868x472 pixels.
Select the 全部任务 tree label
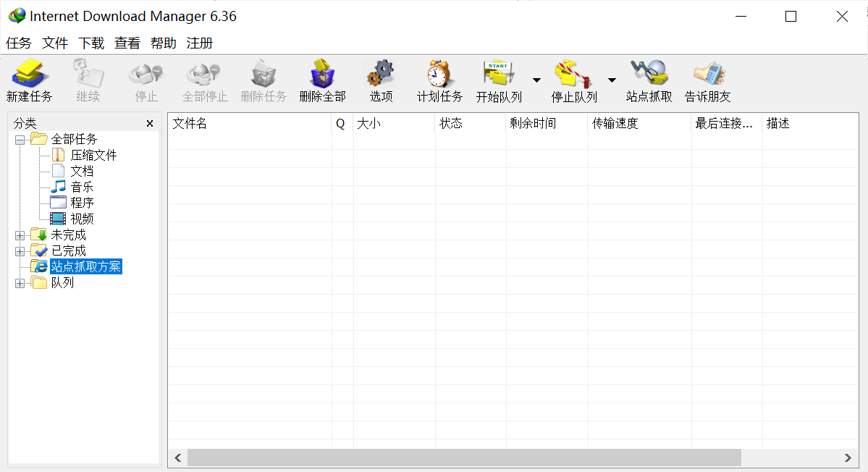coord(74,139)
